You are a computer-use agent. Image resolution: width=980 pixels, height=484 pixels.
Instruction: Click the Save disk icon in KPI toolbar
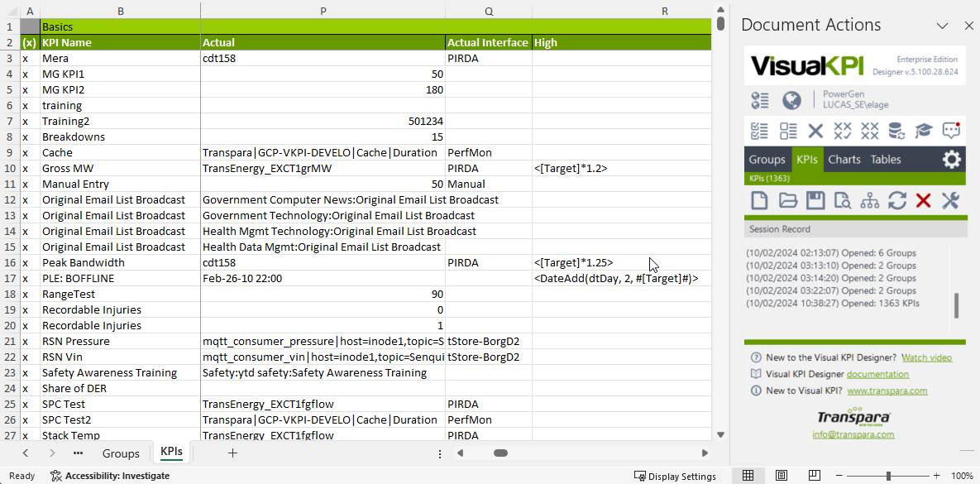(815, 200)
